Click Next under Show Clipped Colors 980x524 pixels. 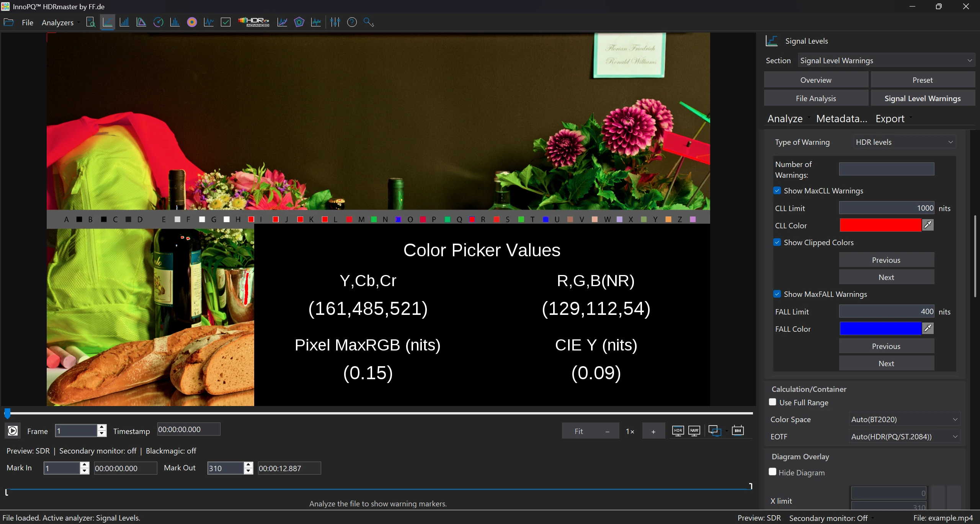coord(886,277)
